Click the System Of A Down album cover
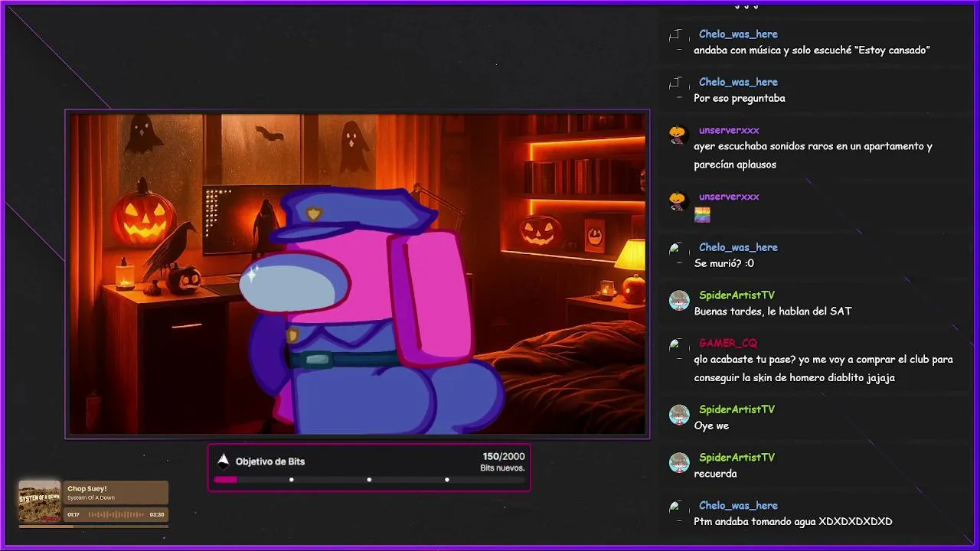980x551 pixels. pos(39,501)
